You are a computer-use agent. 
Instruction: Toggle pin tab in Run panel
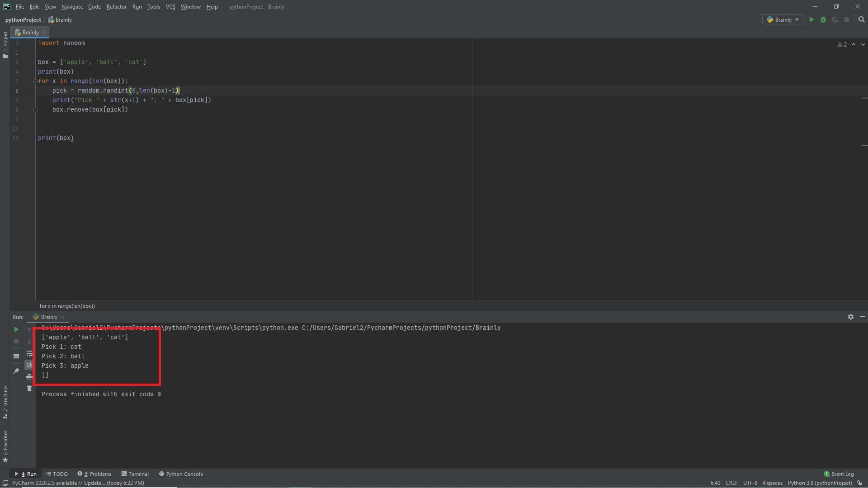tap(16, 371)
